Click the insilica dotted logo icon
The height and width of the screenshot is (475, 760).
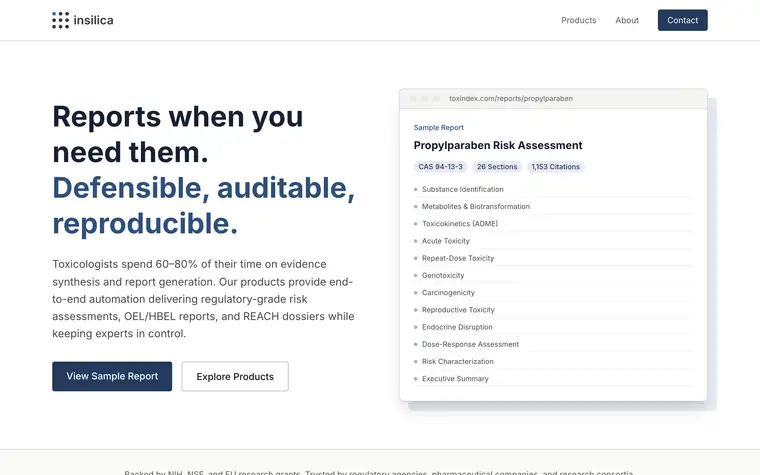pyautogui.click(x=61, y=20)
